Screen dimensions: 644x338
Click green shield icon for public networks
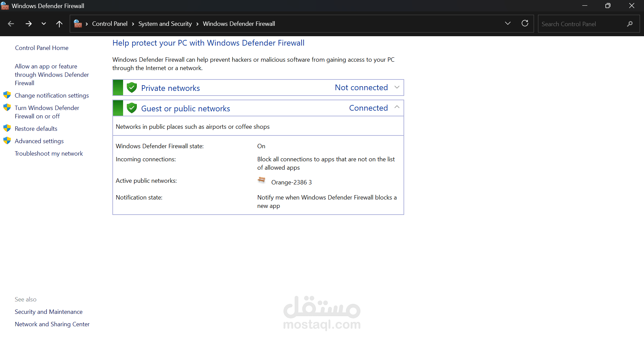point(132,108)
